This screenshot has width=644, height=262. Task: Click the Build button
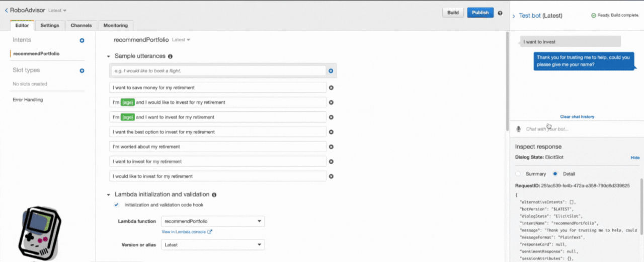tap(453, 13)
